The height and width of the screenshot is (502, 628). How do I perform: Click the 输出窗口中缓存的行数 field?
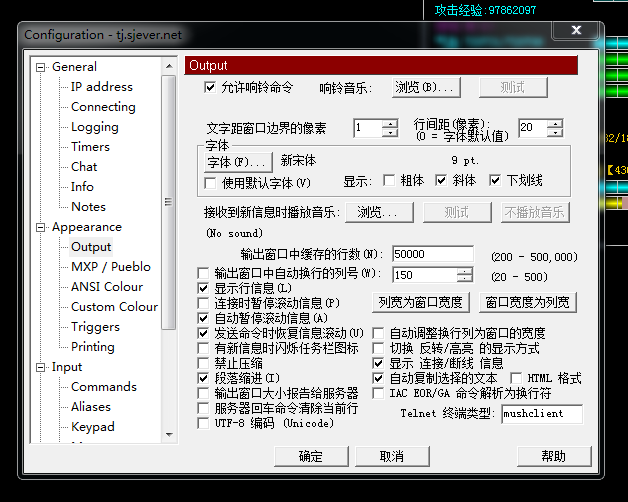[x=433, y=254]
